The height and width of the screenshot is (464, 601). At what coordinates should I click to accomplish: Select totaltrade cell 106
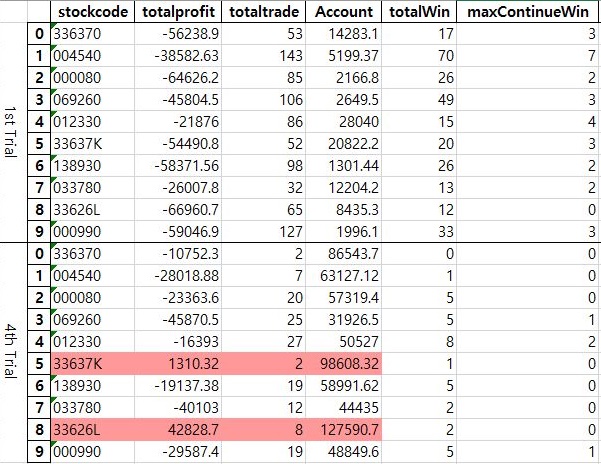(x=263, y=100)
